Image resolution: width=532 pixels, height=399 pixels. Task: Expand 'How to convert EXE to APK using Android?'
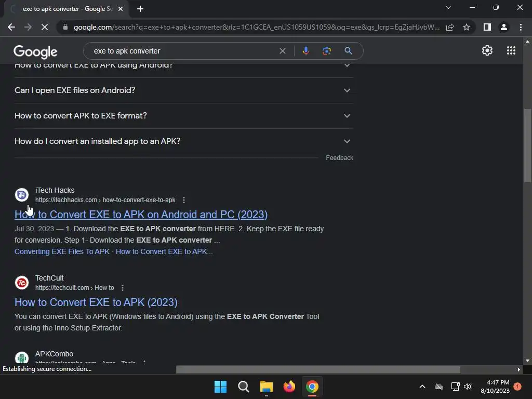pyautogui.click(x=184, y=65)
